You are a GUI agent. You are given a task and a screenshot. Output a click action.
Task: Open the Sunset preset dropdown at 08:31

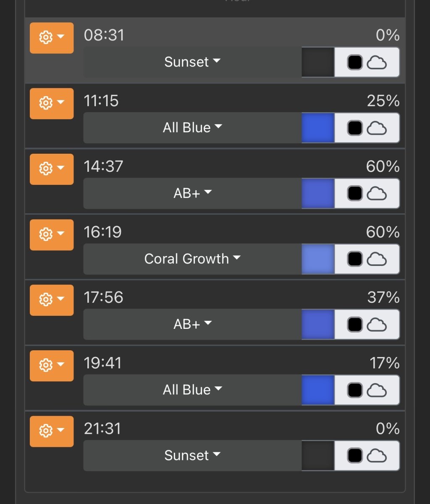pos(192,62)
